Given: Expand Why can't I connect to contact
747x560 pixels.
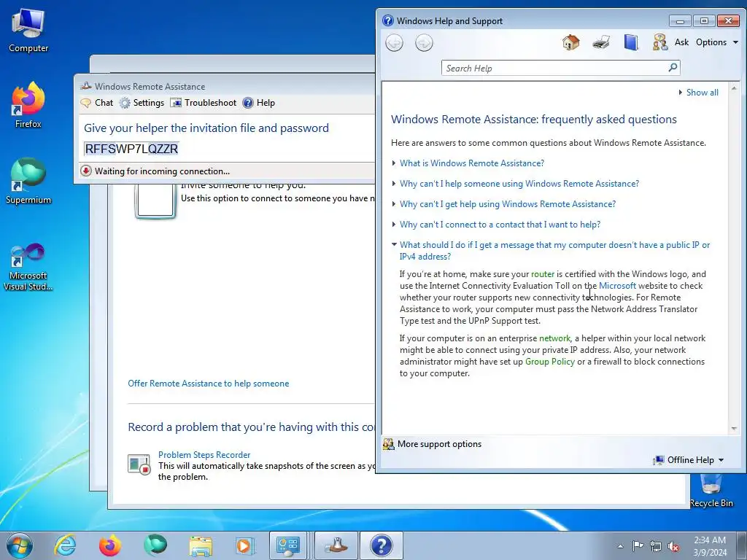Looking at the screenshot, I should point(500,225).
